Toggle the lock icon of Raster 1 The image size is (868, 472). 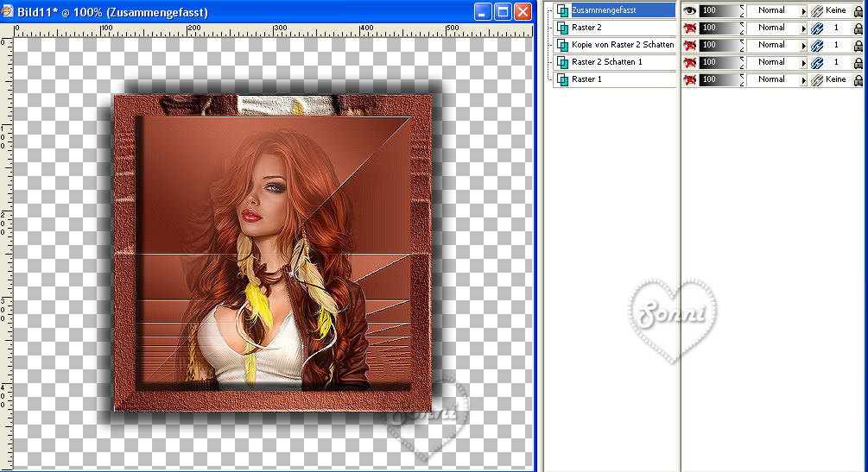coord(858,79)
